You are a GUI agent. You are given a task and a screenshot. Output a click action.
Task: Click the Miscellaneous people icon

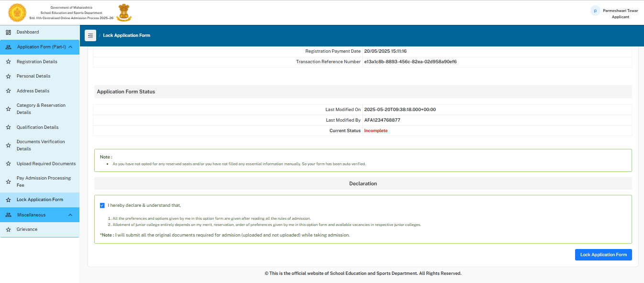pyautogui.click(x=8, y=215)
